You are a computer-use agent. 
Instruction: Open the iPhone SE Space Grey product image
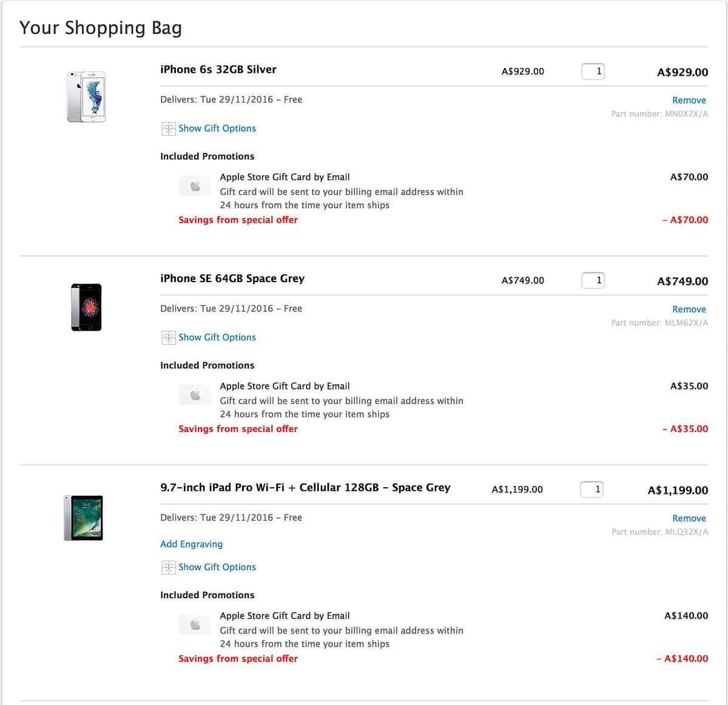point(86,307)
